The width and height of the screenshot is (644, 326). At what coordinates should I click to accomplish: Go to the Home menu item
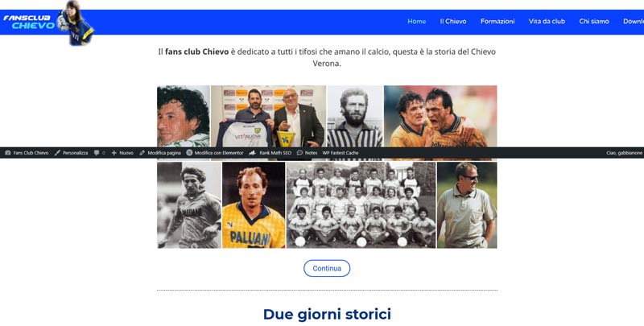[x=416, y=22]
